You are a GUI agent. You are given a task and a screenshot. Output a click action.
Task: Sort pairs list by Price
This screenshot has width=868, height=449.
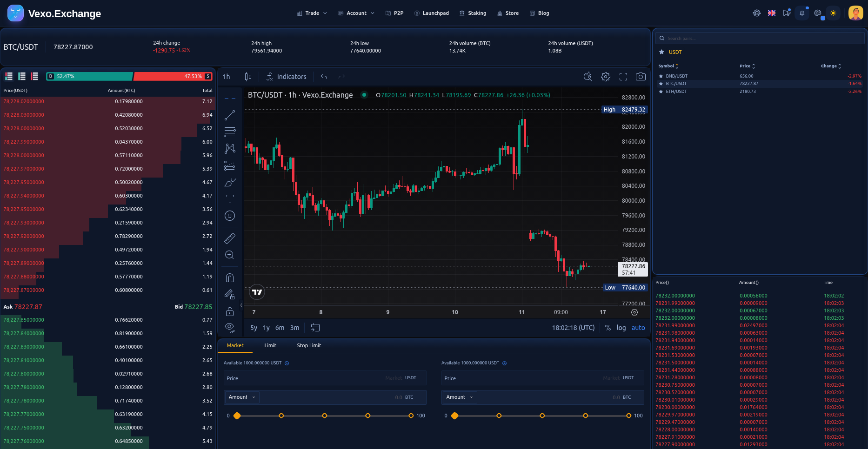(748, 66)
